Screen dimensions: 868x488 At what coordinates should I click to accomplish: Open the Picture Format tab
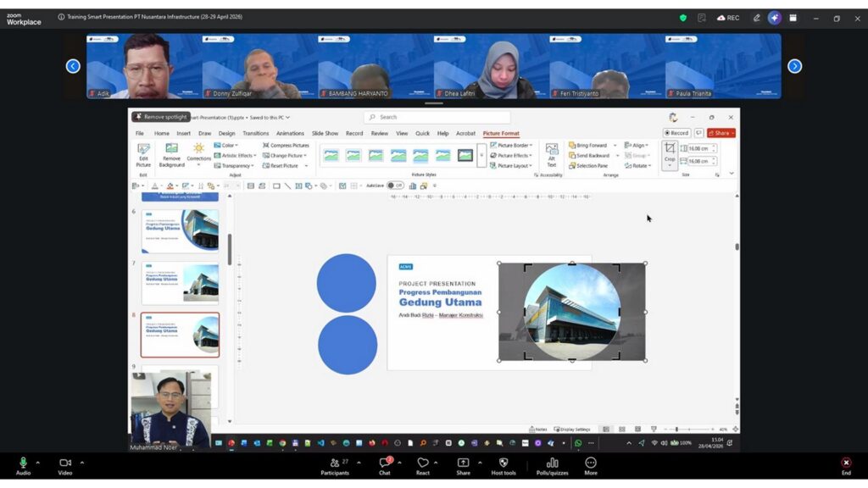501,133
